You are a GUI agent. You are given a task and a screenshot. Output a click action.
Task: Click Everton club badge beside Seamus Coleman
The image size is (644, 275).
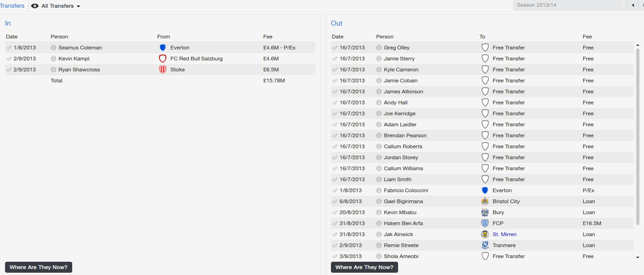coord(163,48)
